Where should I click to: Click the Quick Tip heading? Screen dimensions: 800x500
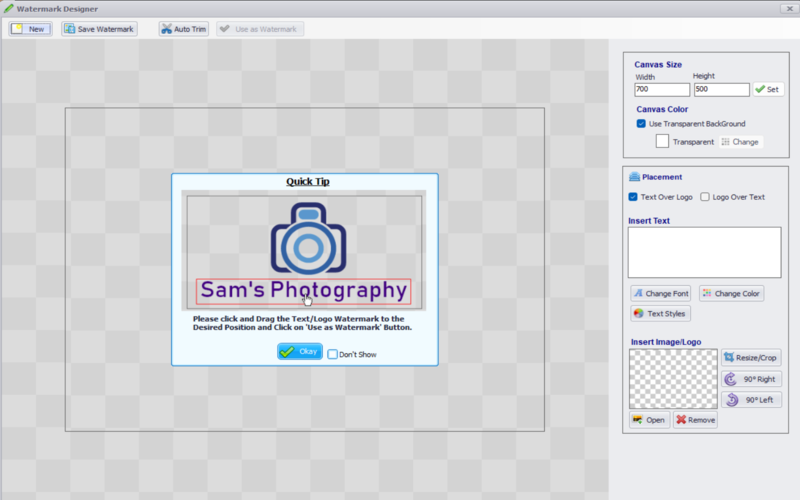tap(308, 182)
